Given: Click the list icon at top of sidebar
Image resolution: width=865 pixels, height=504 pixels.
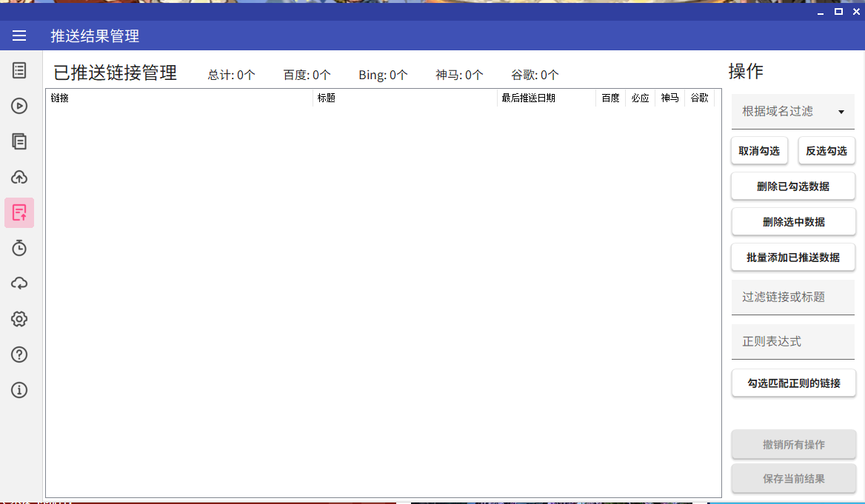Looking at the screenshot, I should point(19,70).
